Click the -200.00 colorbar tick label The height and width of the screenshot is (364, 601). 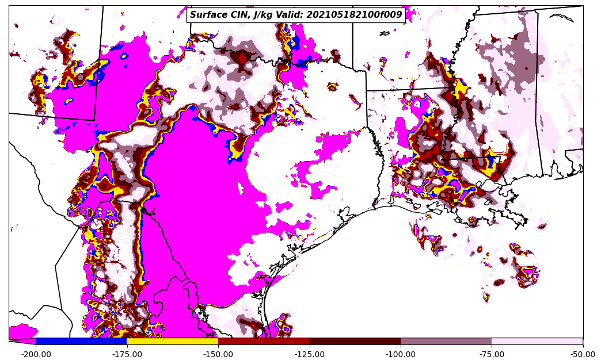point(36,354)
